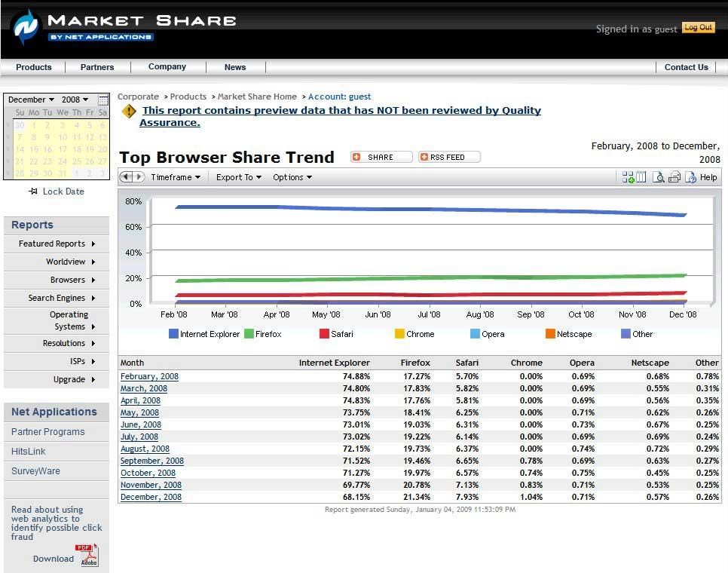The height and width of the screenshot is (573, 728).
Task: Click the help page icon
Action: pos(691,177)
